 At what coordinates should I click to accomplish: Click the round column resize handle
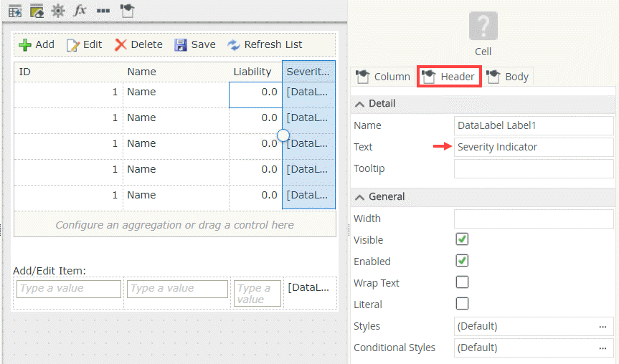point(283,135)
